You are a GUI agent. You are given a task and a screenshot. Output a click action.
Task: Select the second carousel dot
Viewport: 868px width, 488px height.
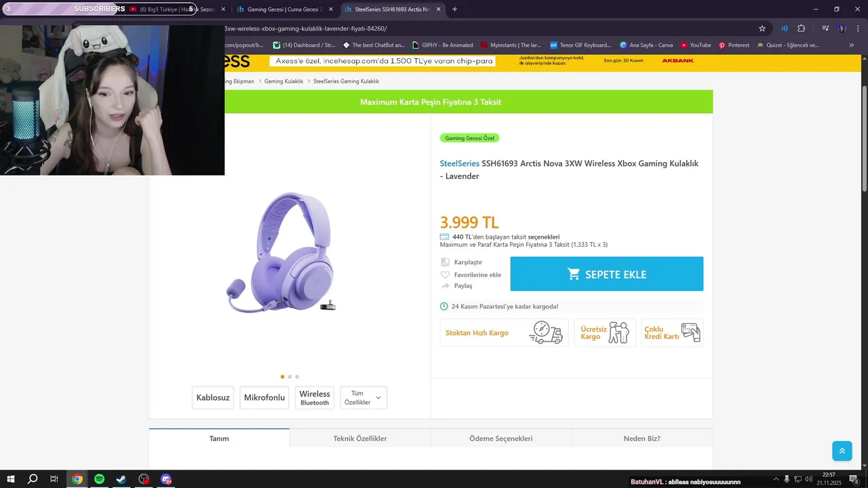pos(290,377)
